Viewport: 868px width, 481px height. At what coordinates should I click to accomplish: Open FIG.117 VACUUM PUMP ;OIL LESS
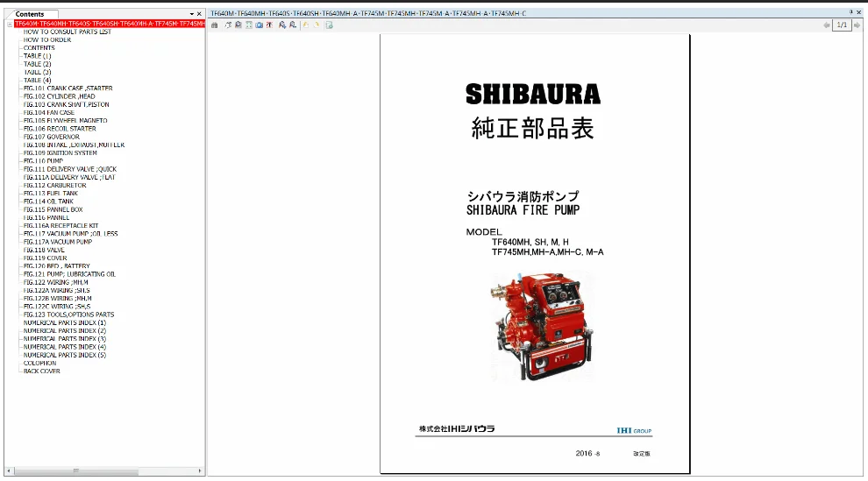click(70, 234)
